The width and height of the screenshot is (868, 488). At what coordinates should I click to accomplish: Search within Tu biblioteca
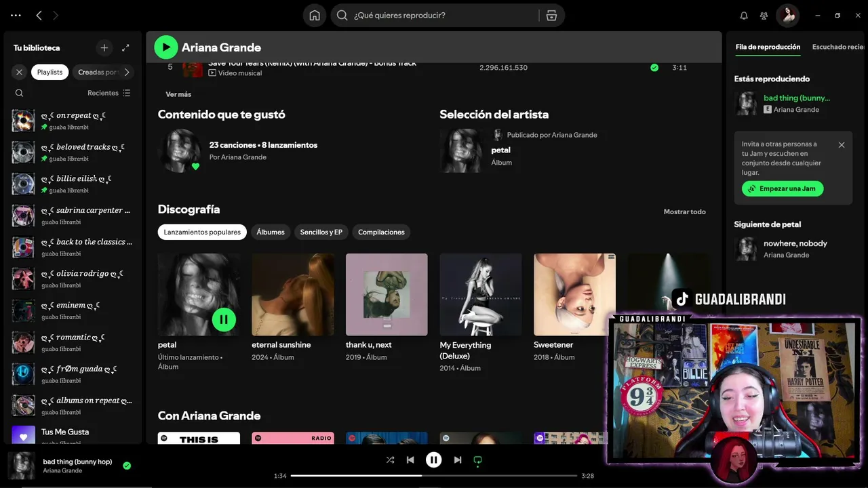point(19,93)
